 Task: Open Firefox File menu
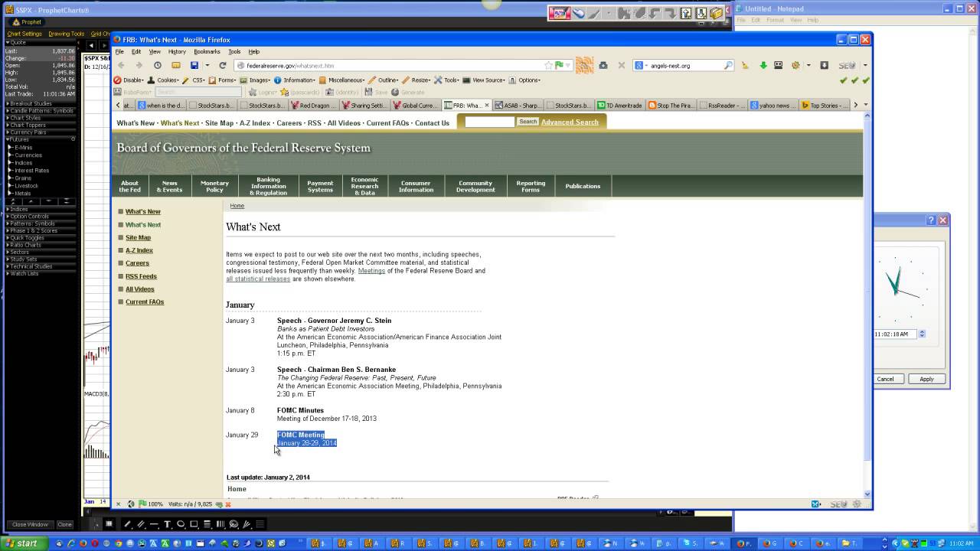[x=119, y=52]
